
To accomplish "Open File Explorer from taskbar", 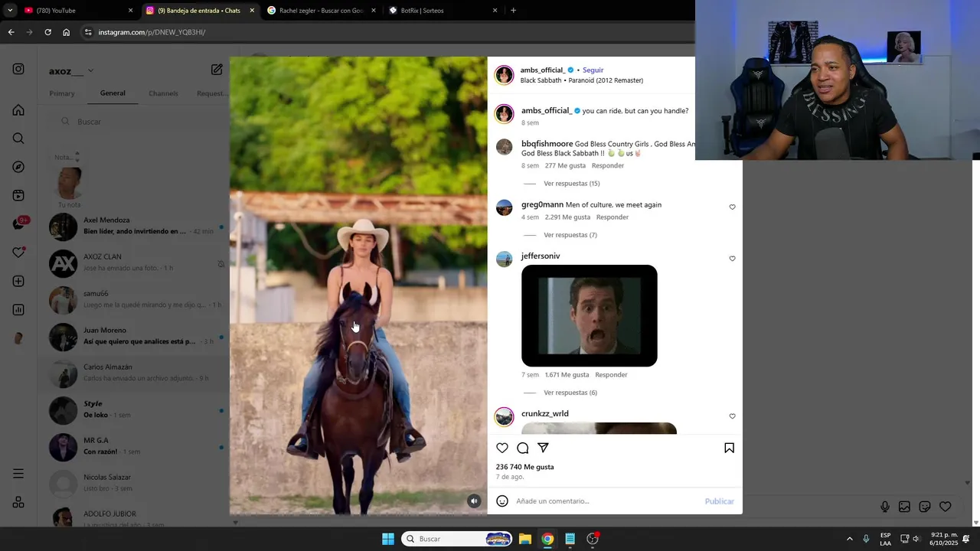I will point(525,539).
